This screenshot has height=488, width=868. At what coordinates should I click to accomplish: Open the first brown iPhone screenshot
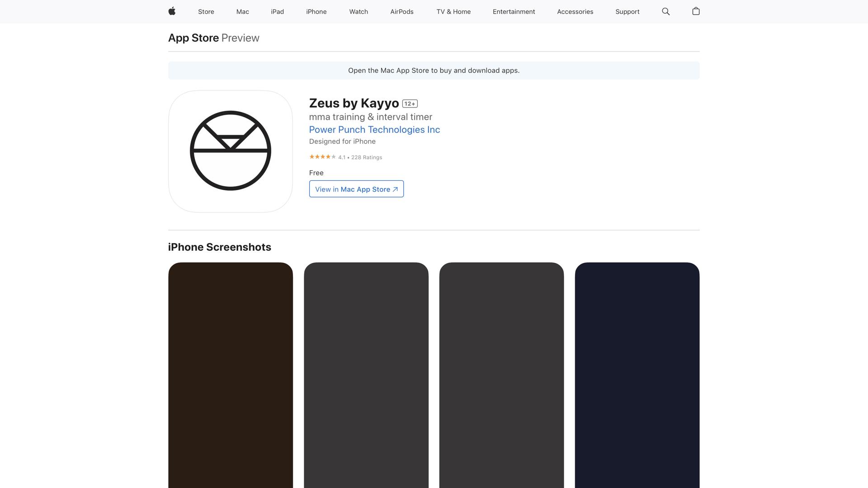click(x=230, y=375)
